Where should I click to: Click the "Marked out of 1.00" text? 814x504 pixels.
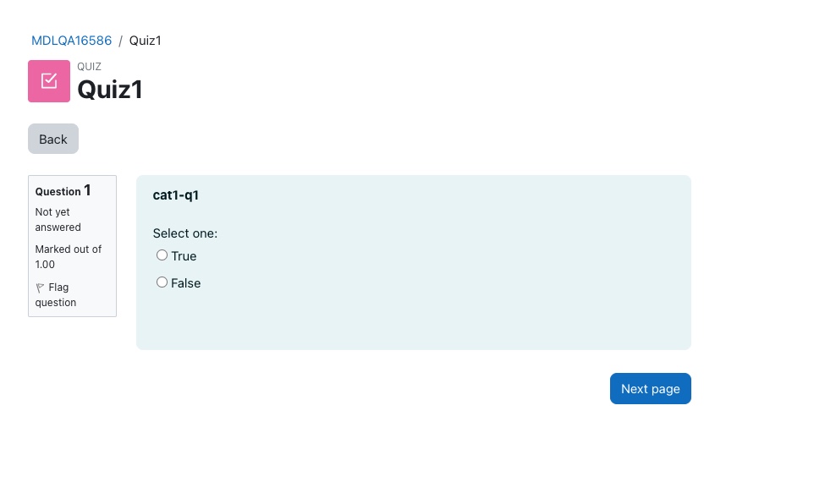click(69, 257)
